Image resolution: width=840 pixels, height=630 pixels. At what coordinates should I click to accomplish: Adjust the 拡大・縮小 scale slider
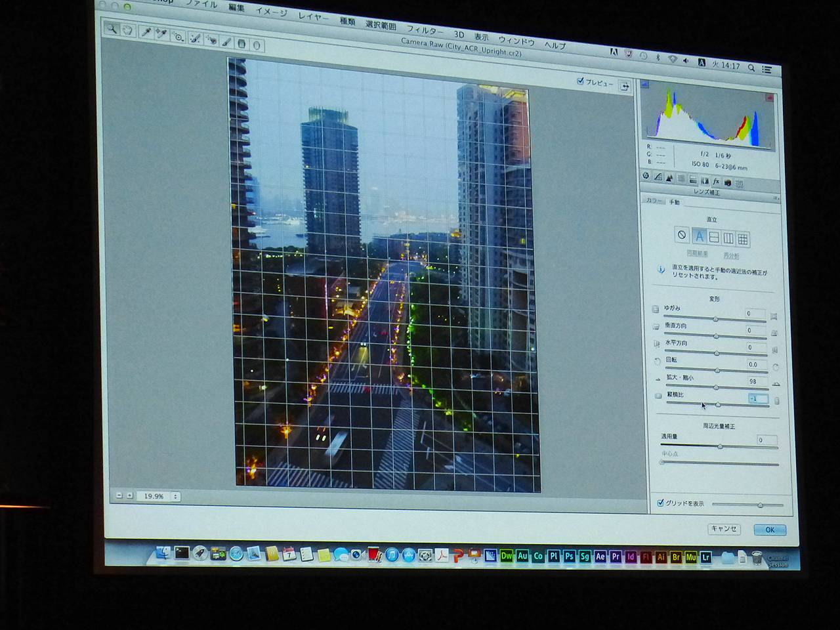[717, 388]
